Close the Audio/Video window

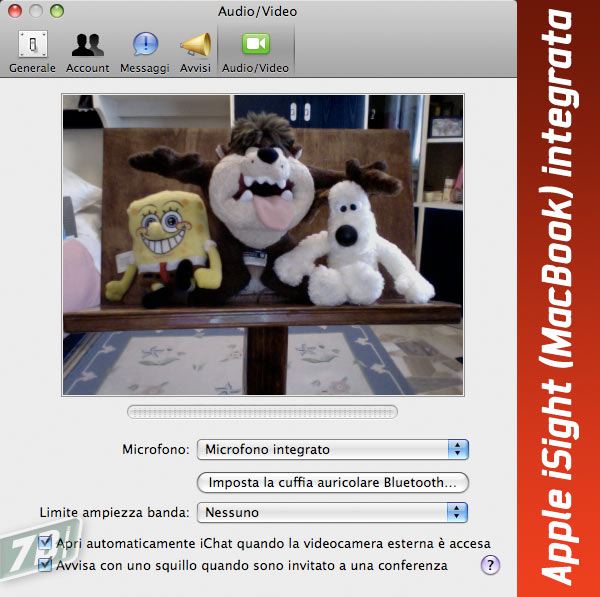pos(15,11)
